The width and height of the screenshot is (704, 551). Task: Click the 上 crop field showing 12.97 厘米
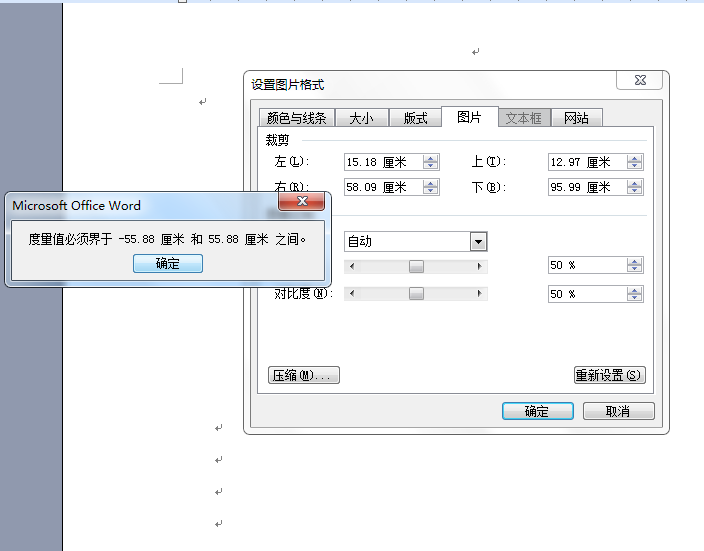pos(588,162)
